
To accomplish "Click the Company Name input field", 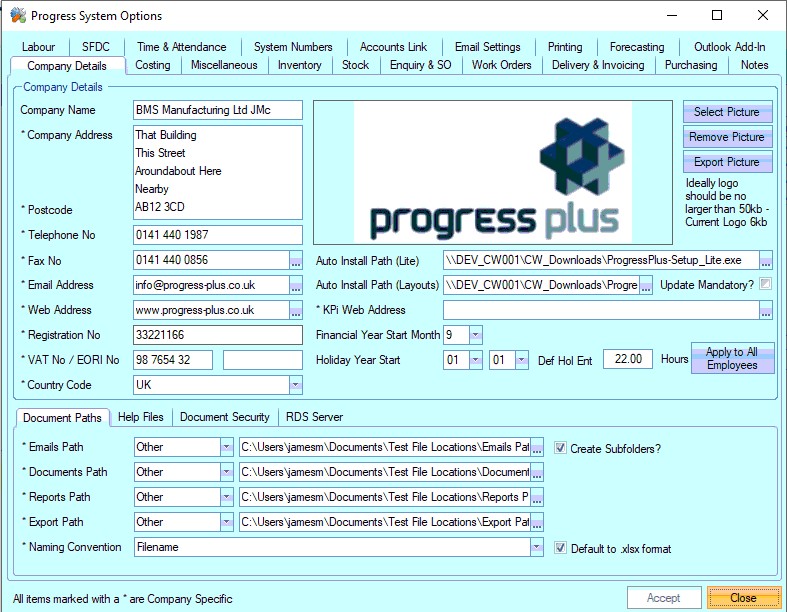I will pos(217,110).
